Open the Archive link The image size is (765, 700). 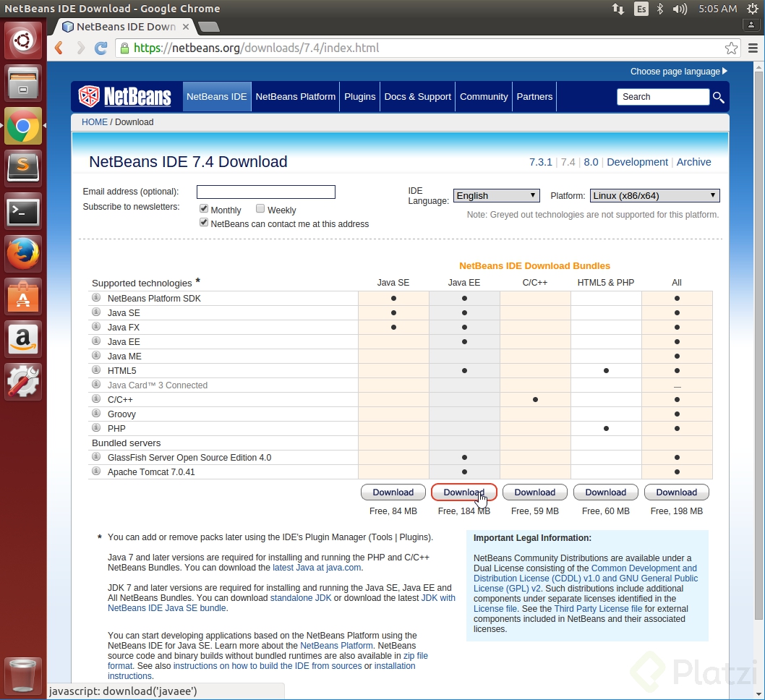click(x=693, y=162)
